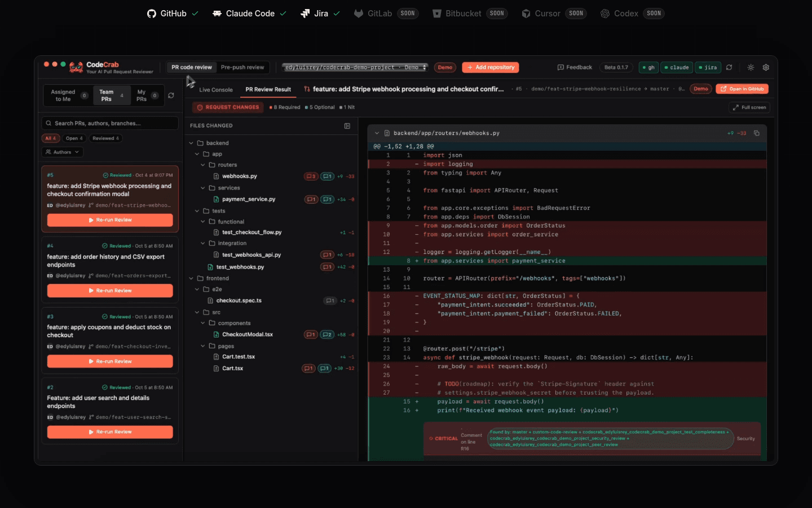The width and height of the screenshot is (812, 508).
Task: Open PR #2 user search card
Action: click(x=110, y=411)
